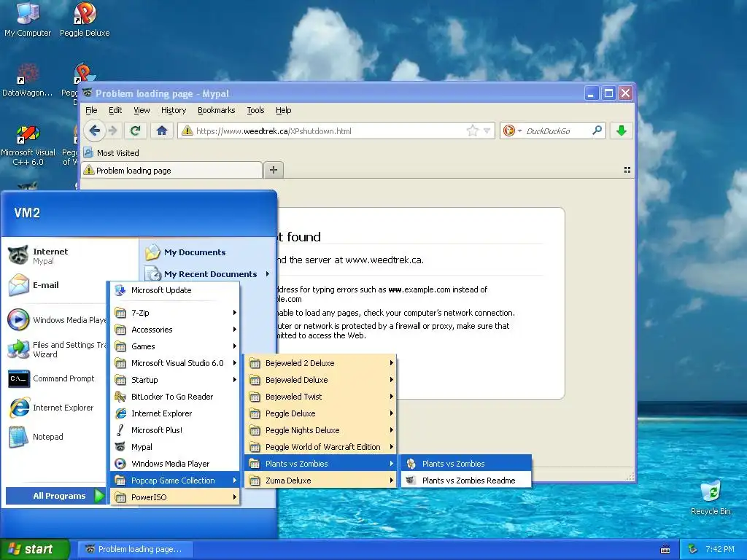Go to the home page via house icon
The width and height of the screenshot is (747, 560).
(162, 131)
